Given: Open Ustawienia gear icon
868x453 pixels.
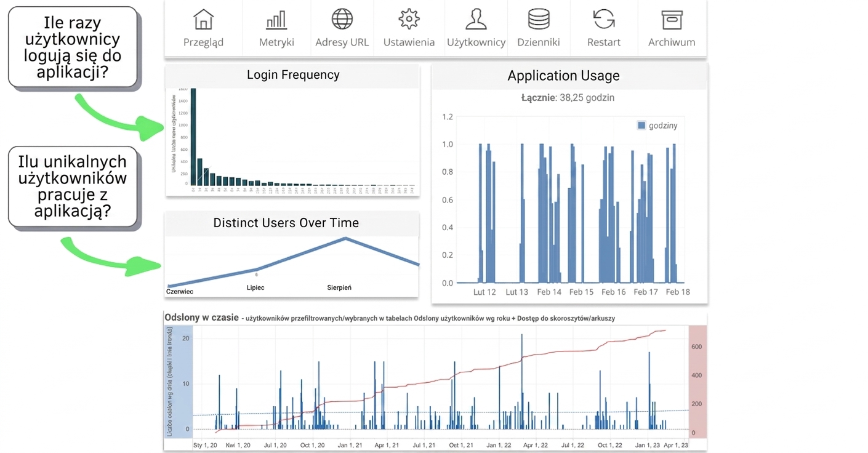Looking at the screenshot, I should [x=409, y=20].
